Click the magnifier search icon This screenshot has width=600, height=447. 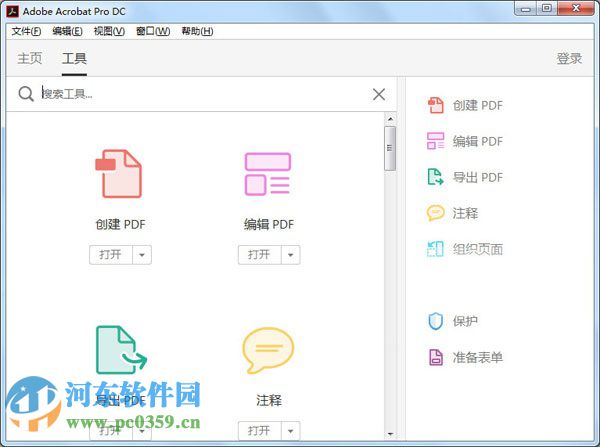26,94
